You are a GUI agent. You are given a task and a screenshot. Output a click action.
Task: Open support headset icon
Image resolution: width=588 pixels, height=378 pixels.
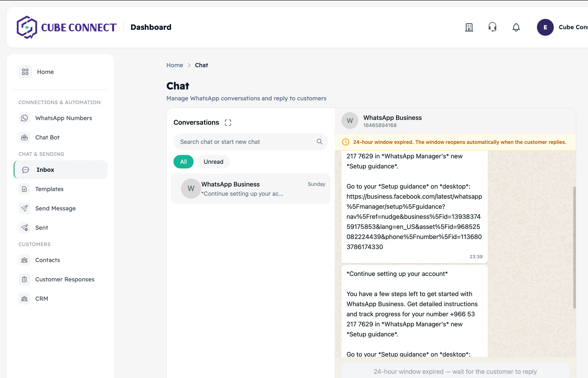pyautogui.click(x=492, y=27)
